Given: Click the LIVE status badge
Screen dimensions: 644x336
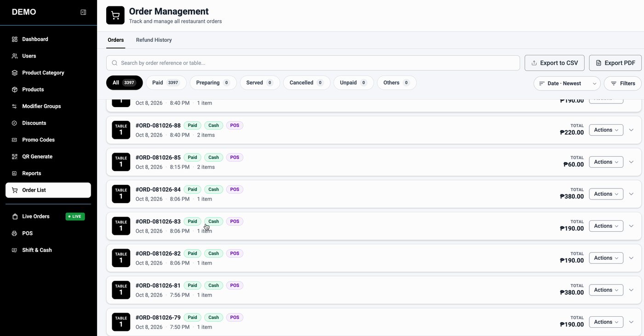Looking at the screenshot, I should click(x=75, y=216).
